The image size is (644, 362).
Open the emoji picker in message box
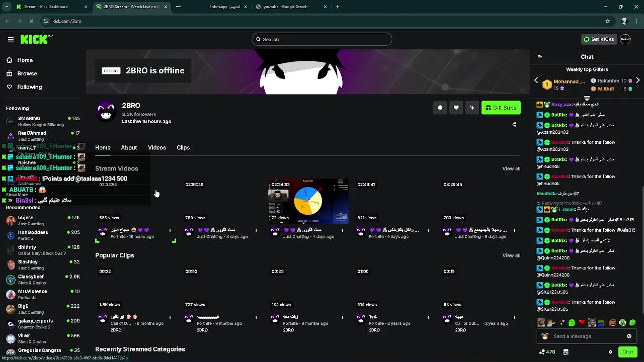(x=629, y=336)
